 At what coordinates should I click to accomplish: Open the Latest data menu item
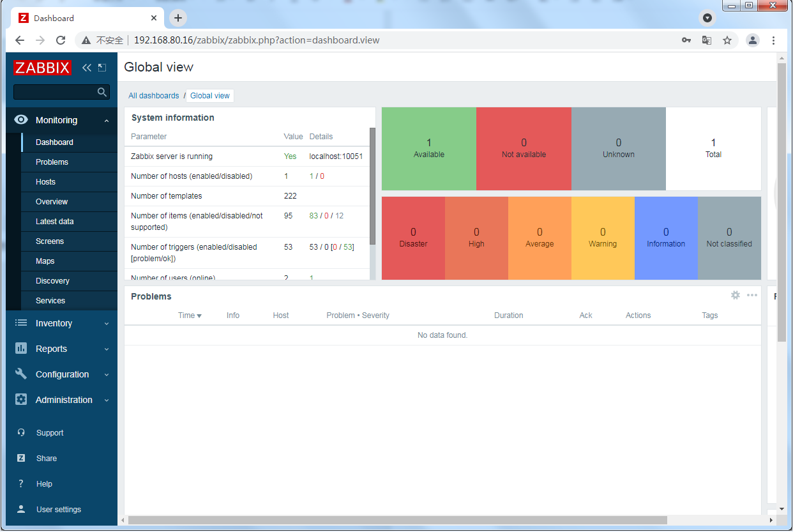click(55, 222)
